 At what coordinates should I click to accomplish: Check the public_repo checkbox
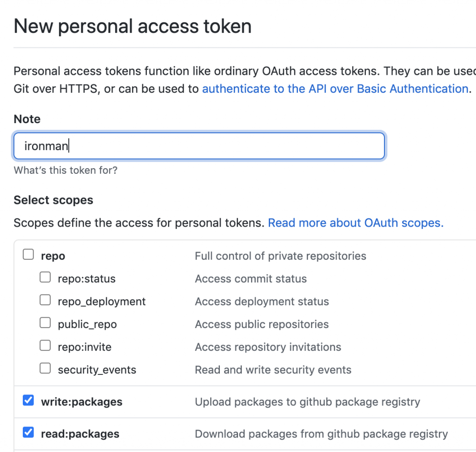(45, 323)
